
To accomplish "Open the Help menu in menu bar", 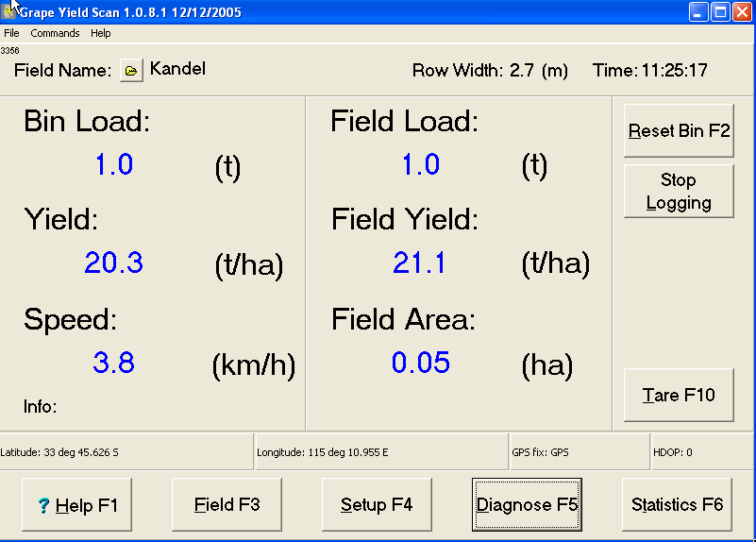I will pos(100,33).
